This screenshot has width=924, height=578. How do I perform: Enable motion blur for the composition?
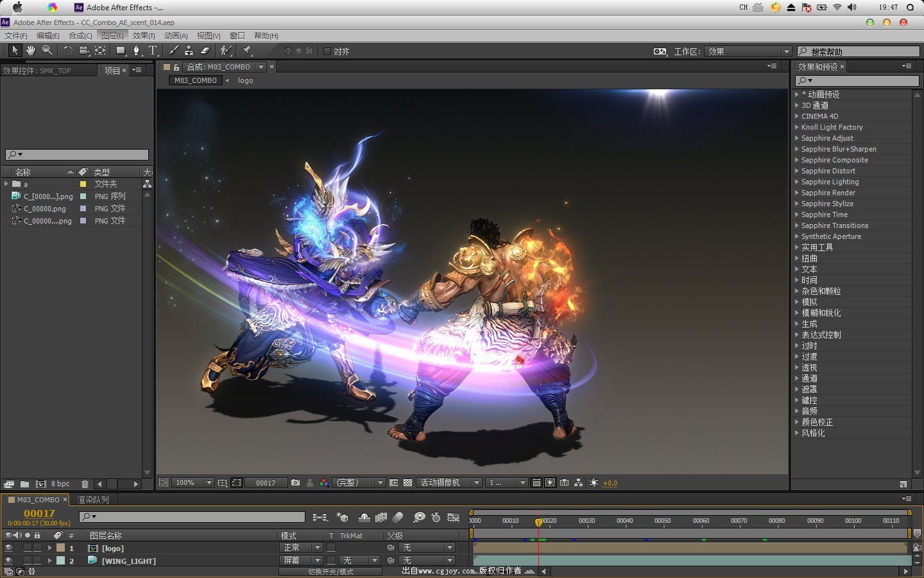(398, 517)
